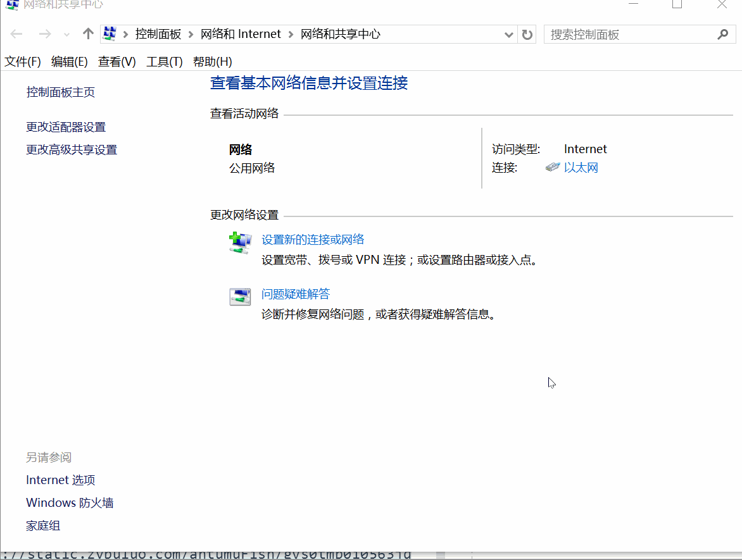Open Windows 防火墙 from 另请参阅
Screen dimensions: 742x560
pyautogui.click(x=69, y=502)
